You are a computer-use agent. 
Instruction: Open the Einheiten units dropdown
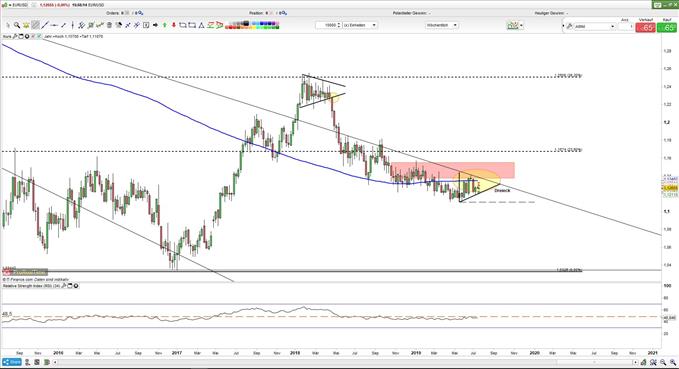pyautogui.click(x=360, y=26)
